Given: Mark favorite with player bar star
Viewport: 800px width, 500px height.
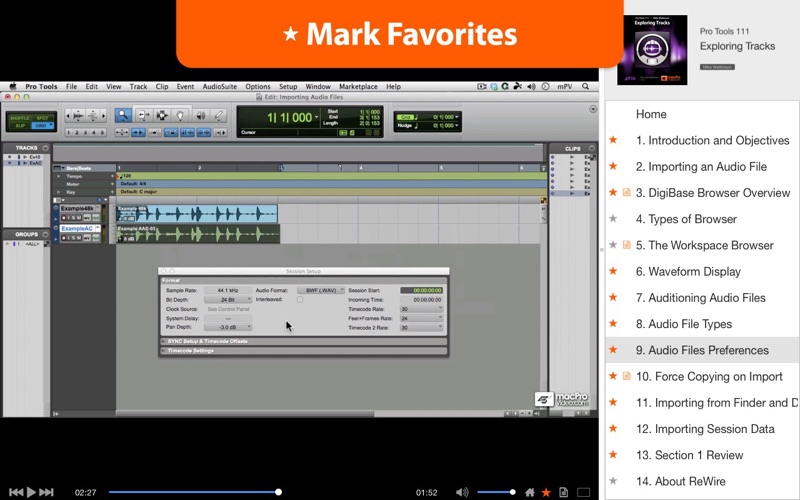Looking at the screenshot, I should coord(546,492).
